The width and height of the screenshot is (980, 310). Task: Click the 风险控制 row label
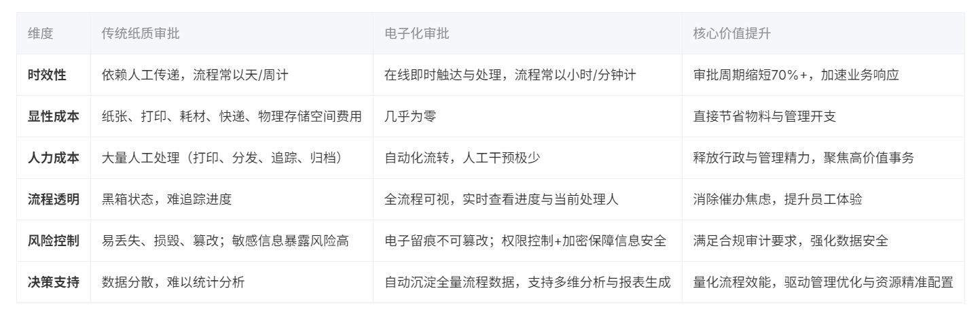click(x=53, y=241)
